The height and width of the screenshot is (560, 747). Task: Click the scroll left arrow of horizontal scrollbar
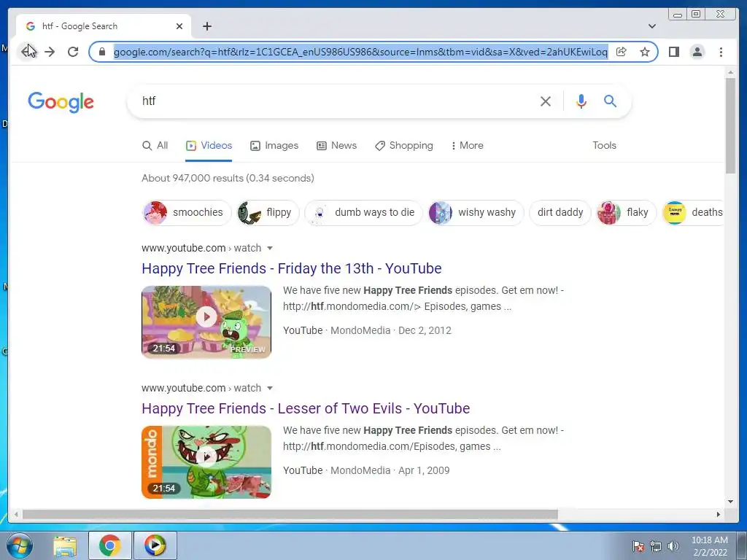click(x=16, y=514)
